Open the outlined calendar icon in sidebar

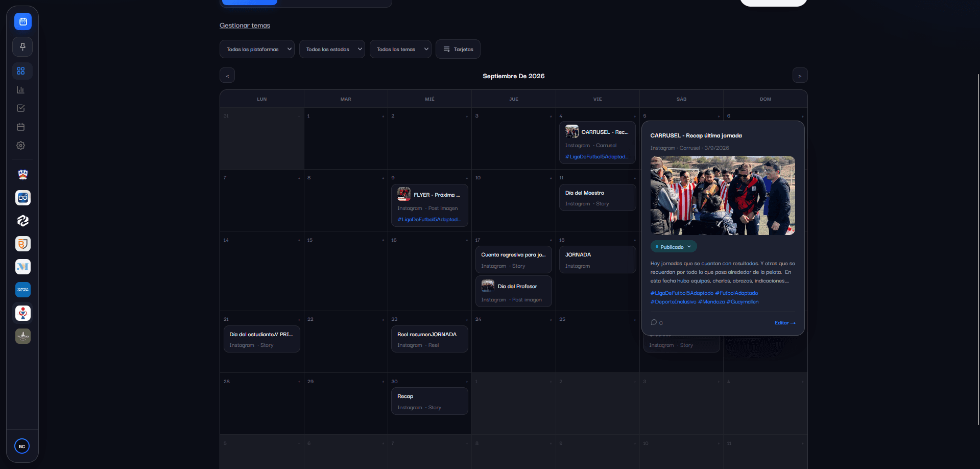pyautogui.click(x=21, y=127)
